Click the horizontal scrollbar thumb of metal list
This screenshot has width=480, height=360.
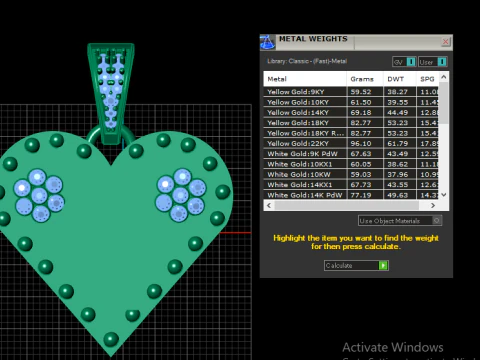(x=347, y=205)
